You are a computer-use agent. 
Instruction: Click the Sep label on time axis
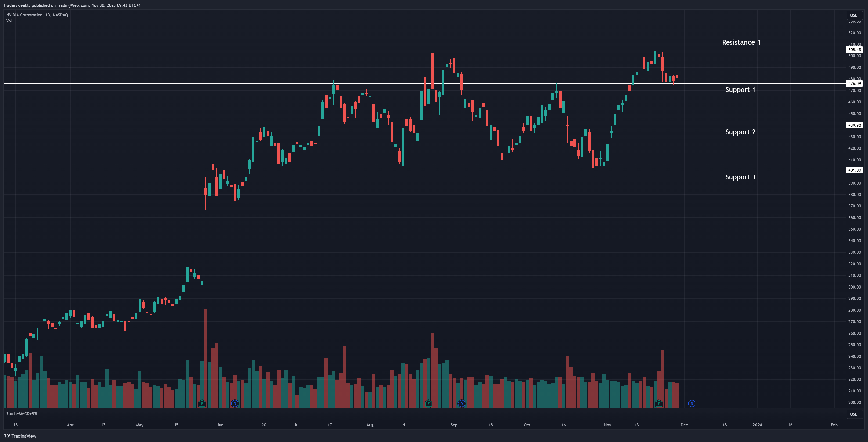pos(454,425)
